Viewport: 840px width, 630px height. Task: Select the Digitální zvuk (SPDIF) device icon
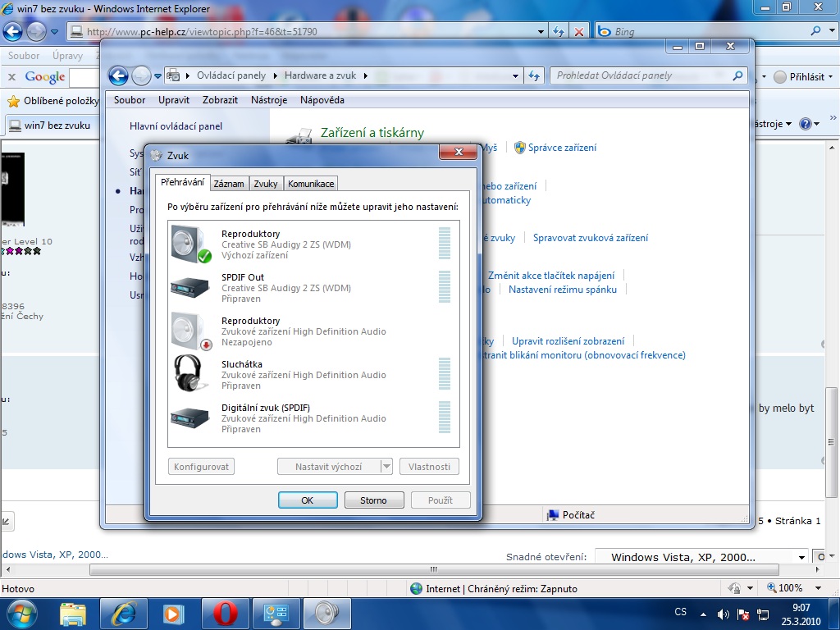[x=190, y=417]
